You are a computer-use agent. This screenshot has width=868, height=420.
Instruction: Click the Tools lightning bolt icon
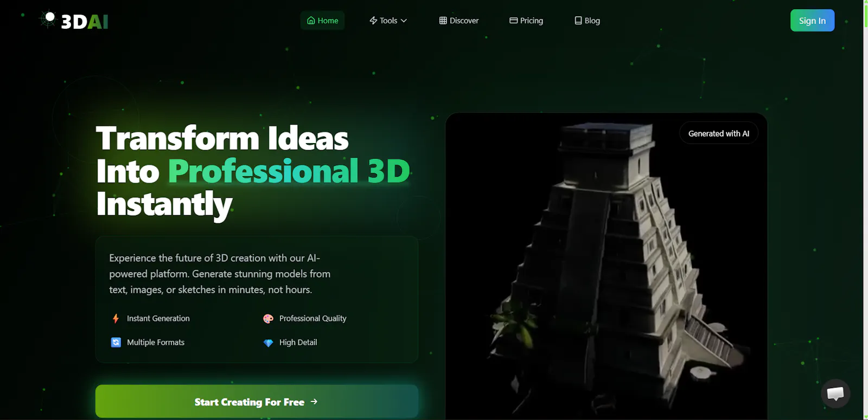[373, 21]
